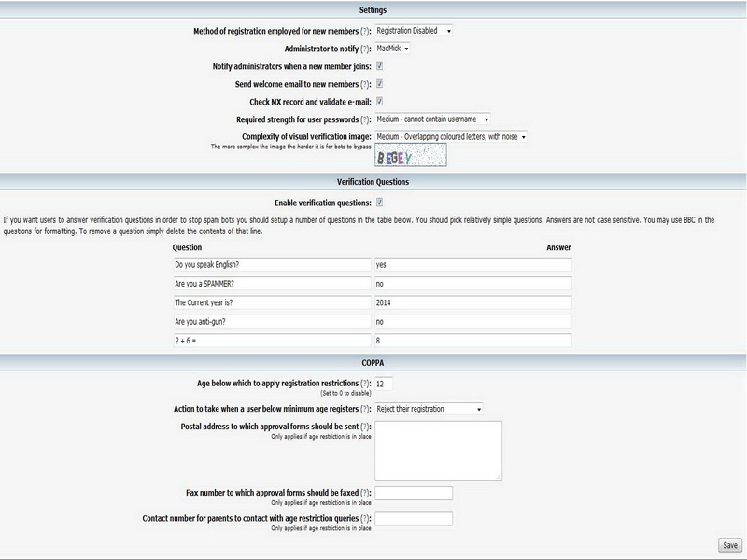Expand the Administrator to notify dropdown
Viewport: 747px width, 560px height.
click(x=393, y=49)
